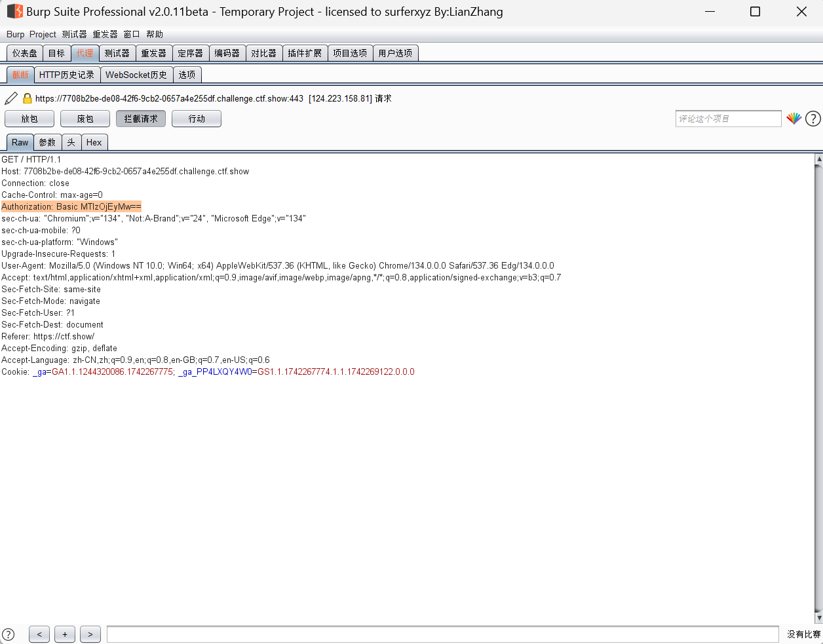Switch to the 定序器 tab

[x=191, y=53]
